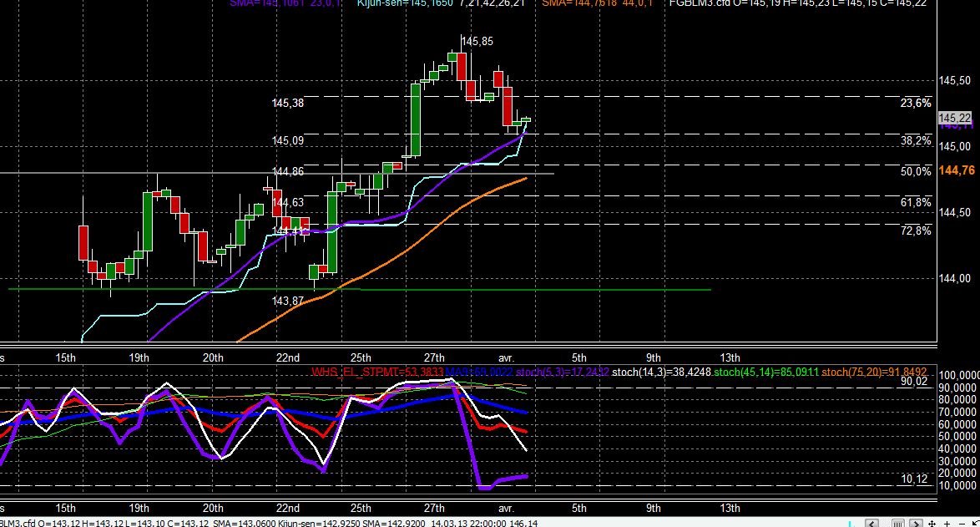The width and height of the screenshot is (980, 527).
Task: Click the 145,85 high price label
Action: 477,41
